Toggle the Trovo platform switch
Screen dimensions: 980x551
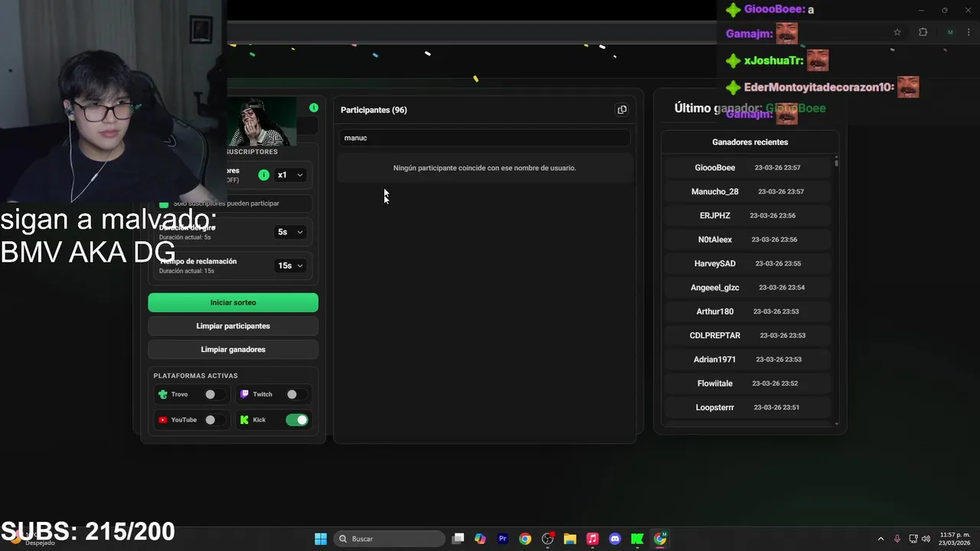pyautogui.click(x=214, y=394)
